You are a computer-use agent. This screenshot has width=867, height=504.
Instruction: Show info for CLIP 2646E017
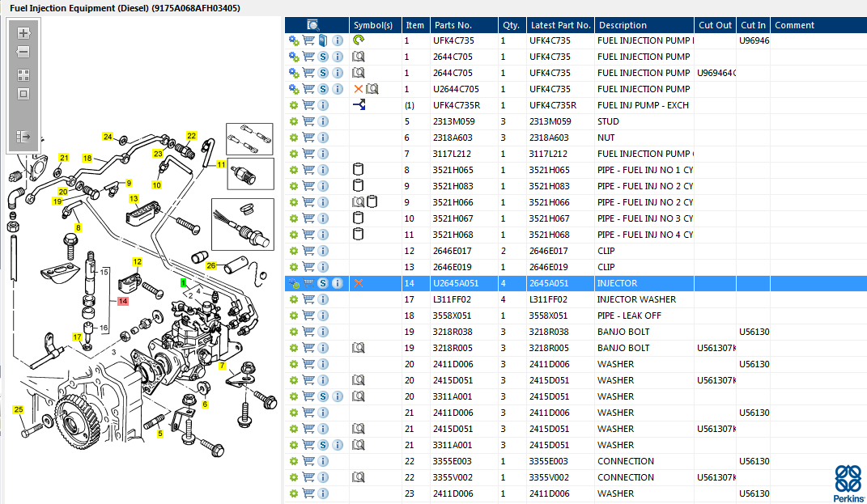coord(323,250)
